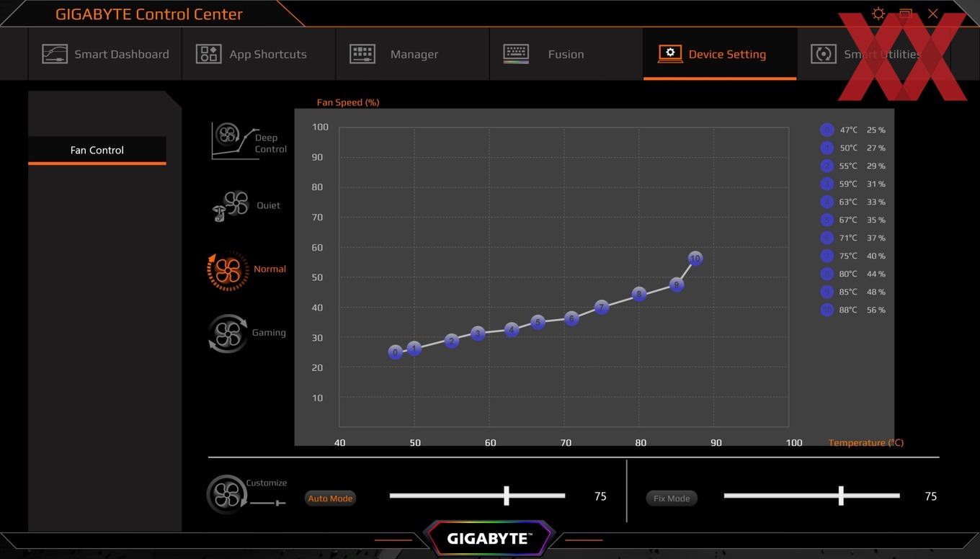This screenshot has height=559, width=980.
Task: Click legend dot for 55°C 29%
Action: tap(827, 166)
